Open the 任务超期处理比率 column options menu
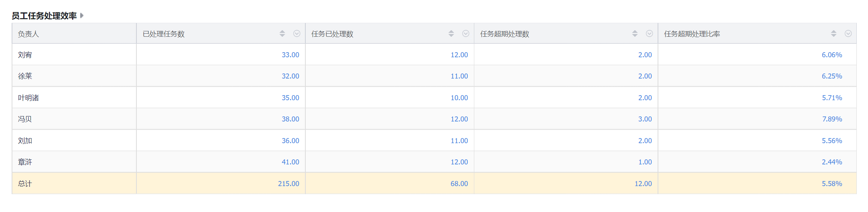 point(848,34)
